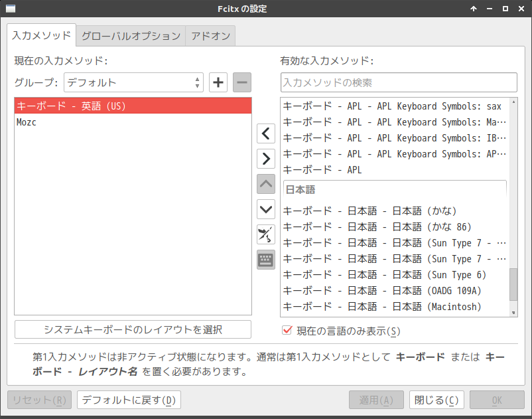532x419 pixels.
Task: Click the scroll-up arrow of available list
Action: pos(513,102)
